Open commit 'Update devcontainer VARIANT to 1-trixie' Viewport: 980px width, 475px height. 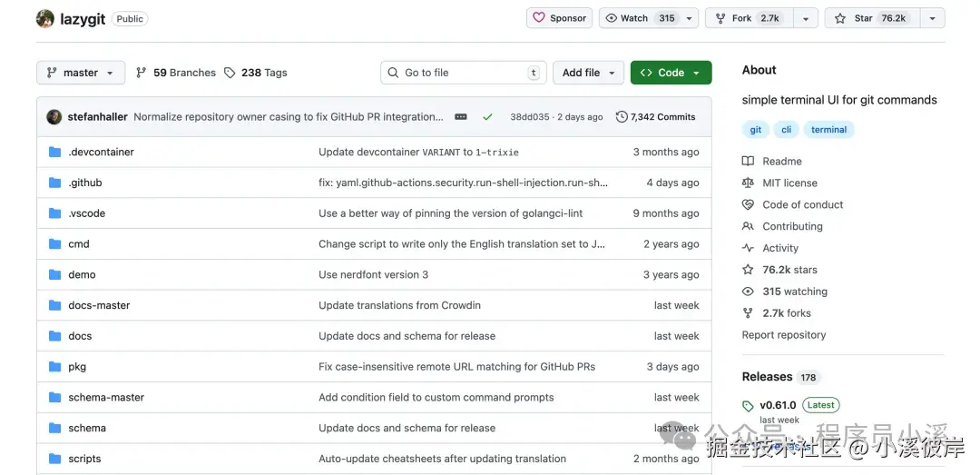(418, 152)
